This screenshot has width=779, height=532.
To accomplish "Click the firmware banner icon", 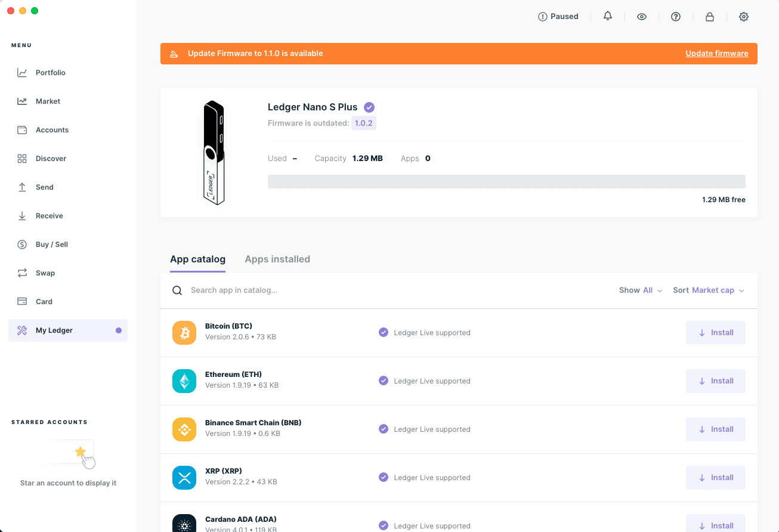I will point(174,54).
